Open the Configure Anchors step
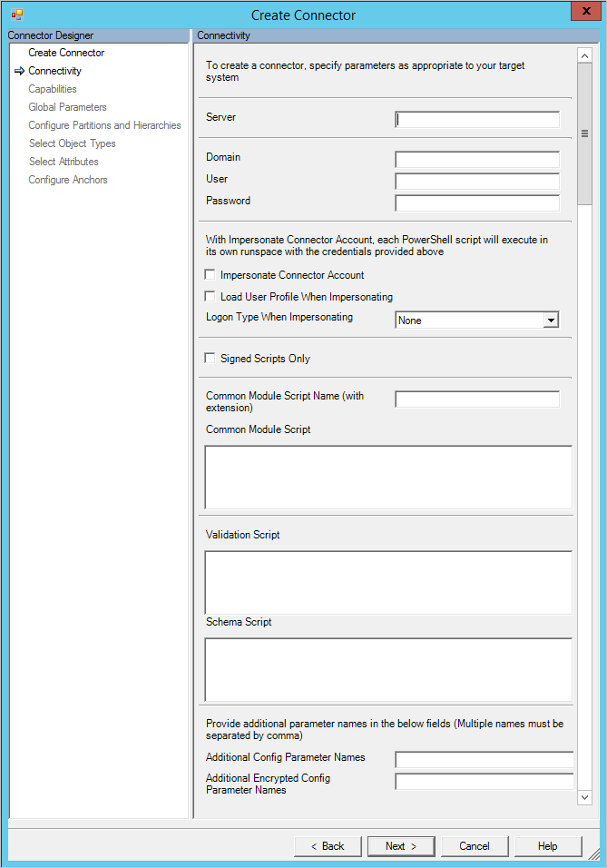The image size is (607, 868). pyautogui.click(x=68, y=180)
